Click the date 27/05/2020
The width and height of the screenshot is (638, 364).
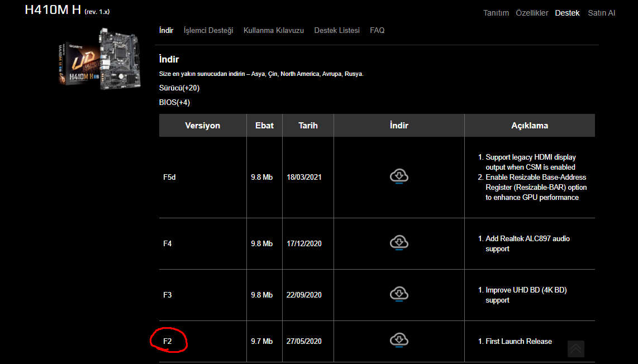pos(304,341)
